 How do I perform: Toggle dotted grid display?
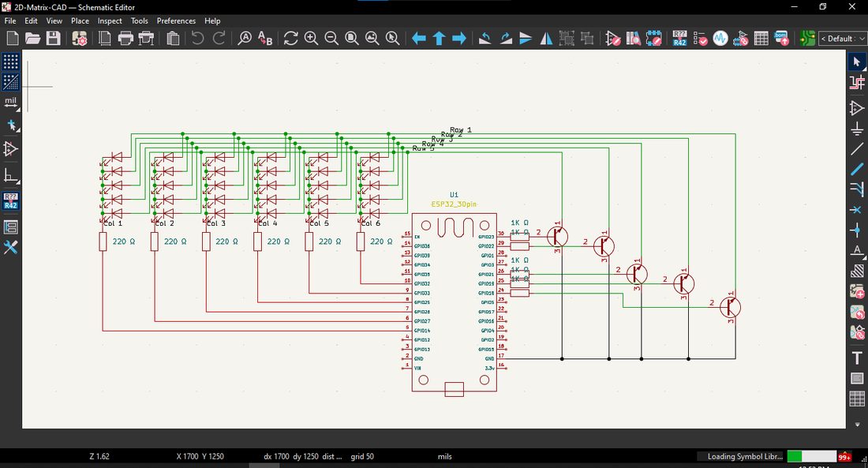10,62
